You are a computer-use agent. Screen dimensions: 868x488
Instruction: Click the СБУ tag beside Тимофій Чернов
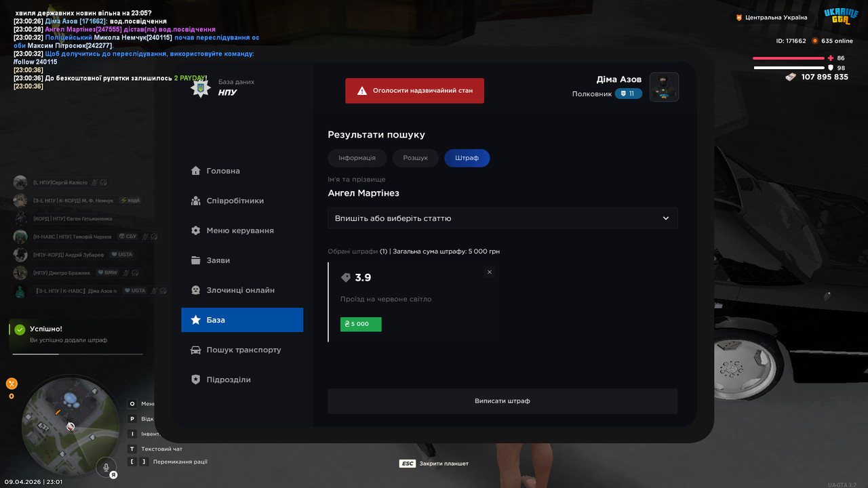tap(127, 237)
